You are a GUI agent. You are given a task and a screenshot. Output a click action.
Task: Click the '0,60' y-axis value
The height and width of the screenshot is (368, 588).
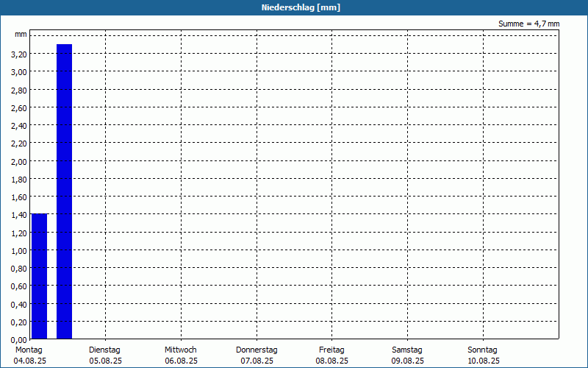19,286
